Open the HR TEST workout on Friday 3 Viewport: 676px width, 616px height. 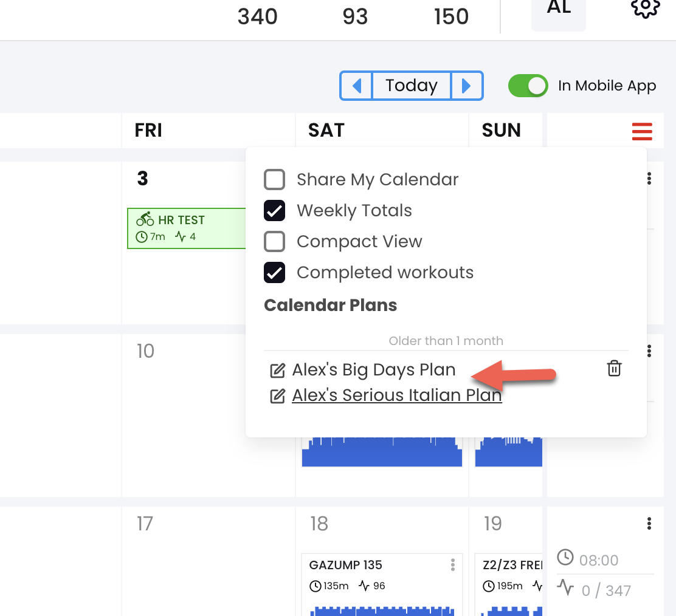tap(186, 228)
